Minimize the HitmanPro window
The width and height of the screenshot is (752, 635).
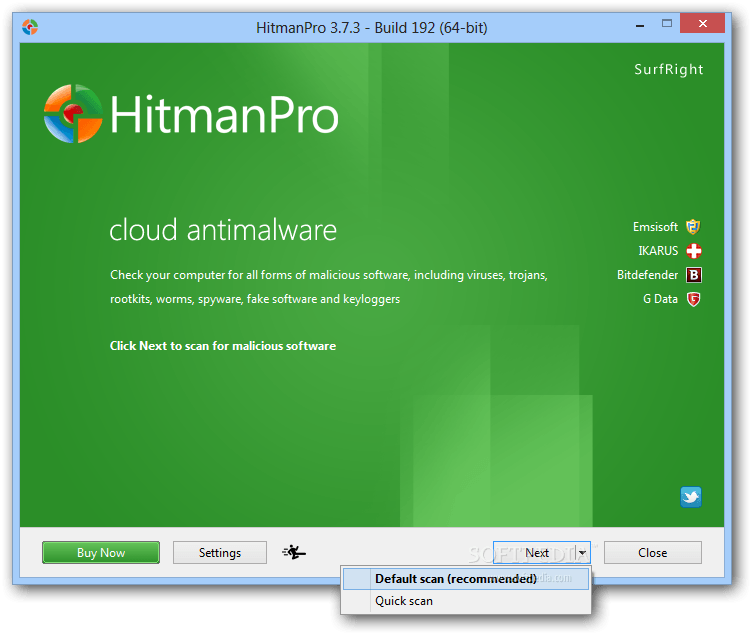pyautogui.click(x=640, y=24)
